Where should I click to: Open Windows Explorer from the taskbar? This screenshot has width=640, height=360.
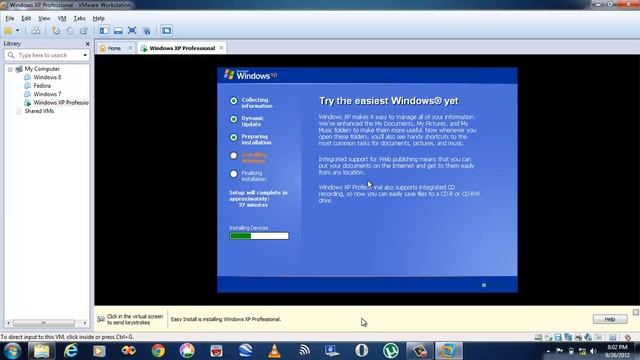coord(41,351)
